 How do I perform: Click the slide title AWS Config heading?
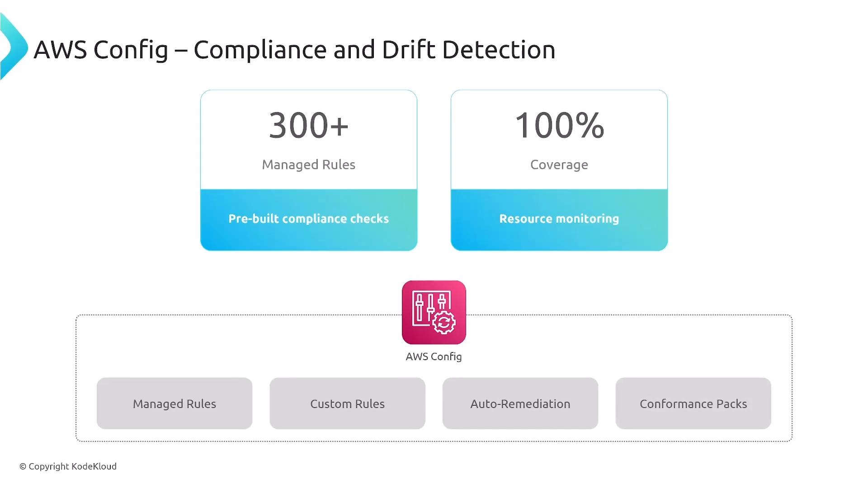click(294, 50)
